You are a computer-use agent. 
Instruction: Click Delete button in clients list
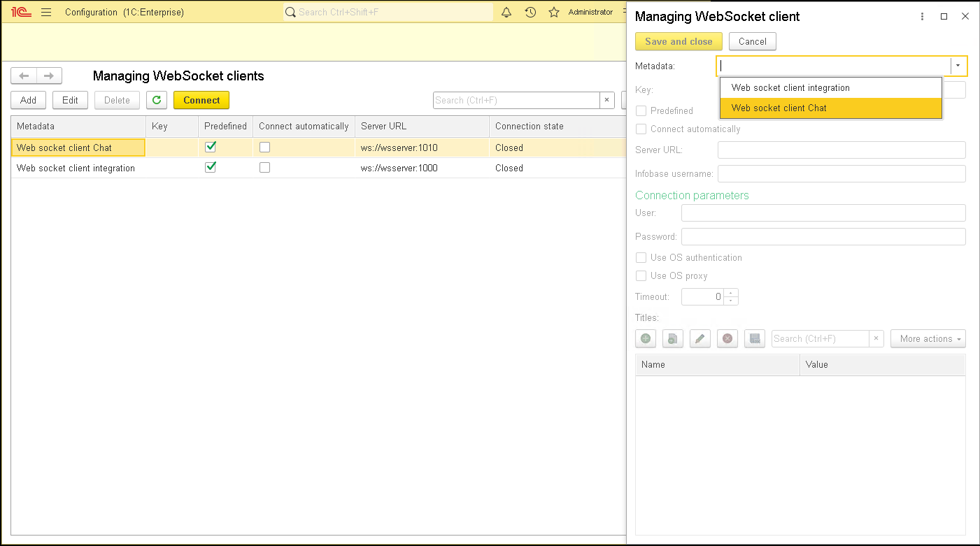point(117,100)
